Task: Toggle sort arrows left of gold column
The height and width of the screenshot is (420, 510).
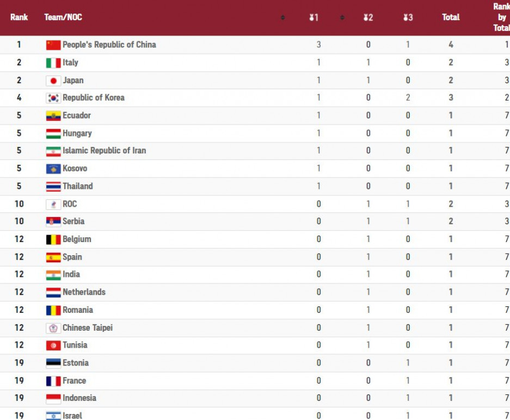Action: point(282,18)
